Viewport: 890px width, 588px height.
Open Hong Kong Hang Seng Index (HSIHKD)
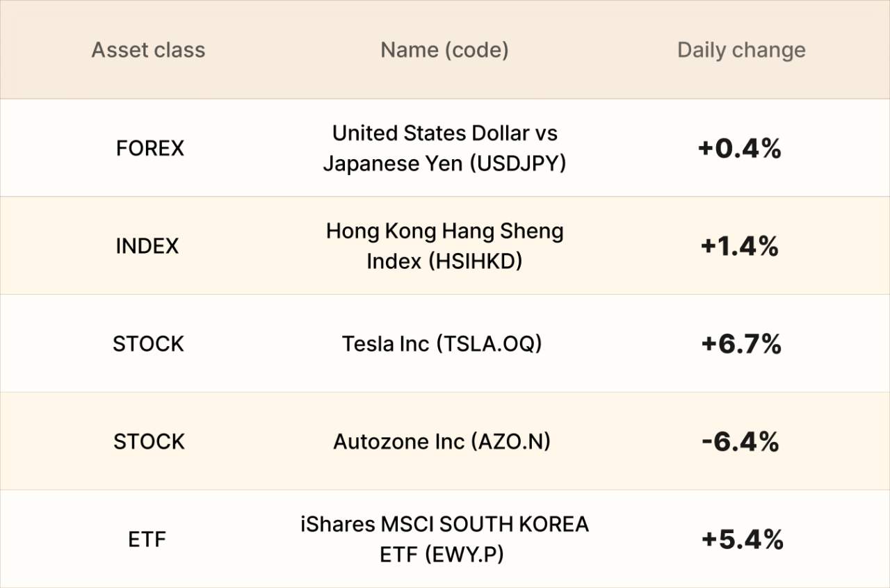444,246
